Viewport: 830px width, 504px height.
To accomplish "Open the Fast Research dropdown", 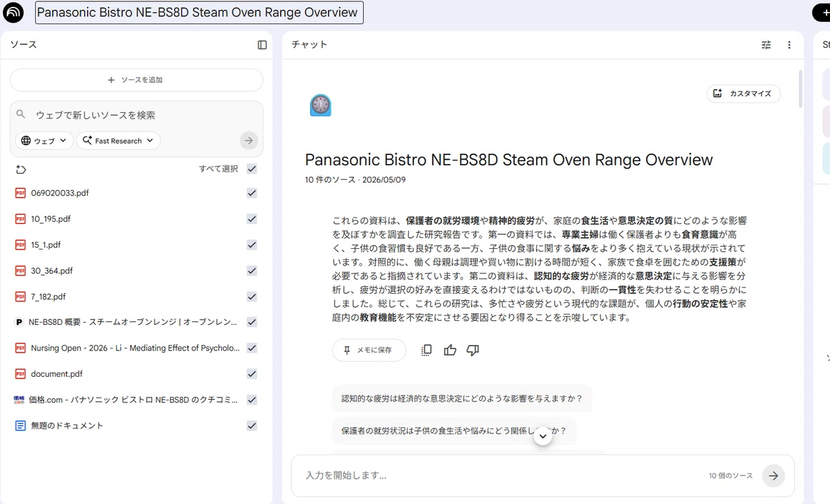I will [118, 140].
